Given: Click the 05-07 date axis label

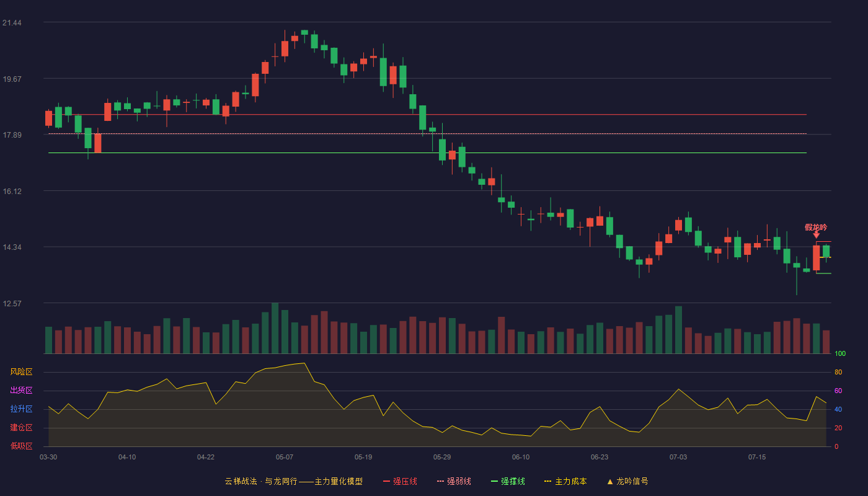Looking at the screenshot, I should (285, 457).
